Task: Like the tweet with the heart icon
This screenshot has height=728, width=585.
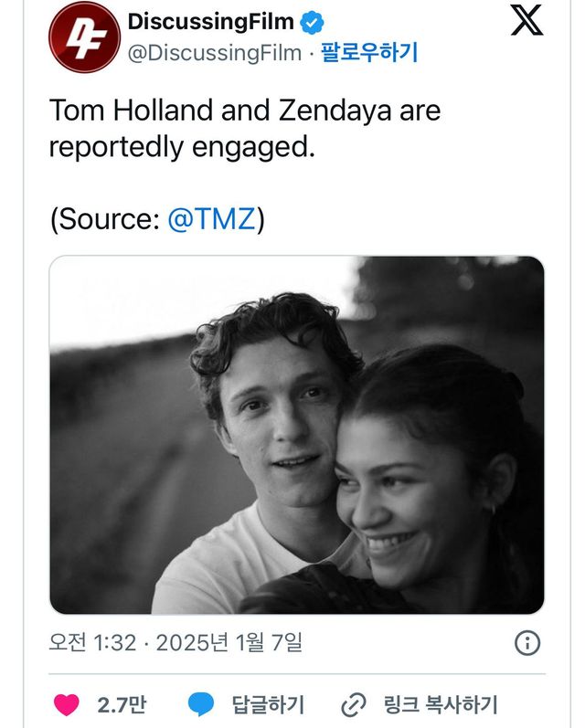Action: 66,704
